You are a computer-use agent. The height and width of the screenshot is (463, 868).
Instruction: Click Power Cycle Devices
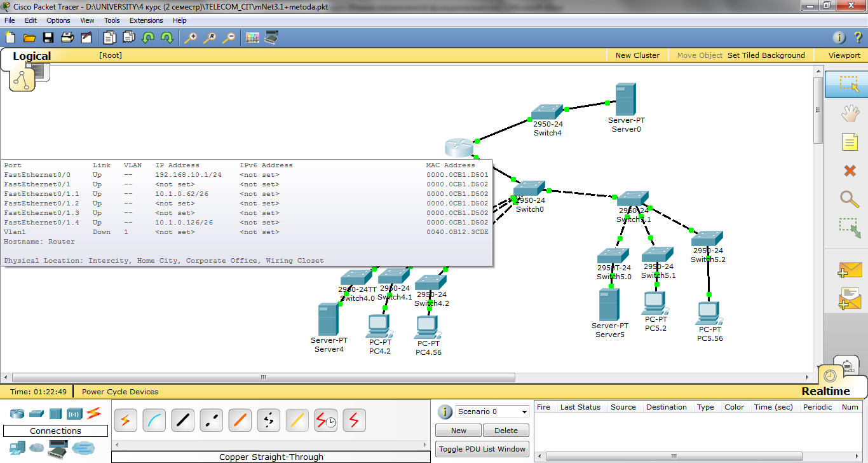click(x=120, y=392)
